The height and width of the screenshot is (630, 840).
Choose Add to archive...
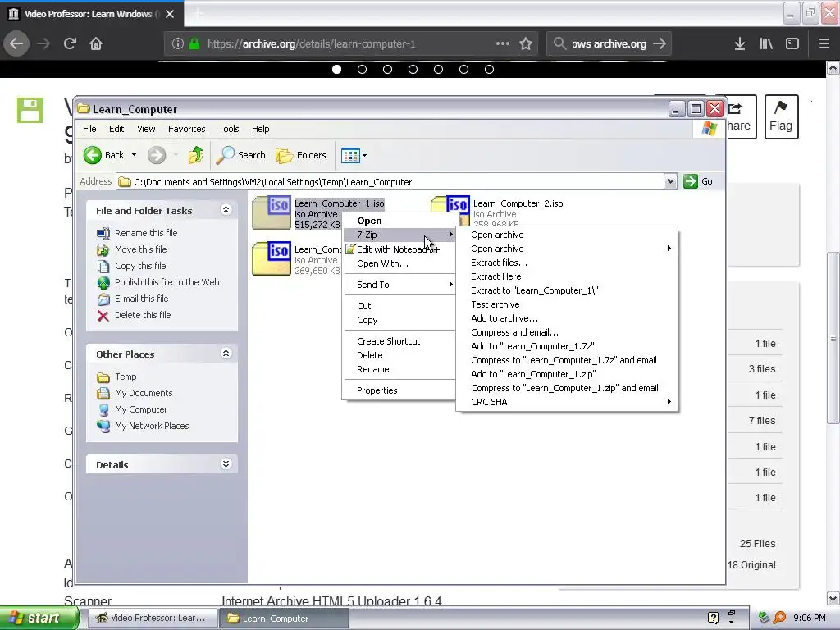click(567, 318)
